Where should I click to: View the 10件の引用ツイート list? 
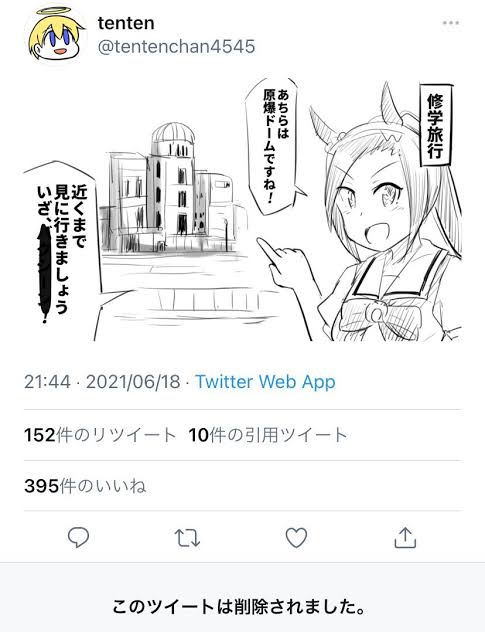tap(267, 435)
